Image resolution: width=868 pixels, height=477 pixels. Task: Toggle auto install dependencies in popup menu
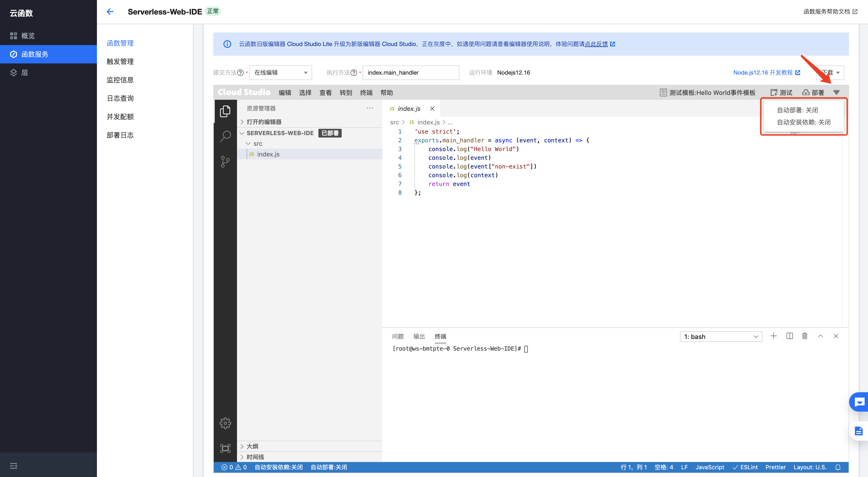tap(804, 122)
